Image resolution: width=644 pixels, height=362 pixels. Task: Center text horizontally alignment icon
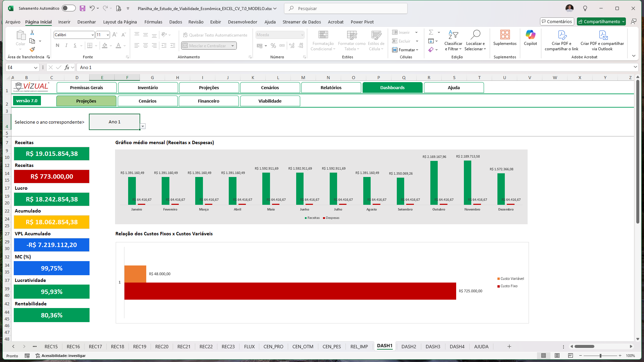click(x=146, y=46)
